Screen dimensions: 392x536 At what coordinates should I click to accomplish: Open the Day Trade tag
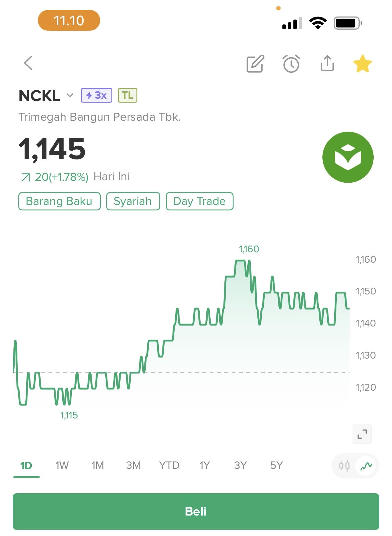pyautogui.click(x=199, y=201)
